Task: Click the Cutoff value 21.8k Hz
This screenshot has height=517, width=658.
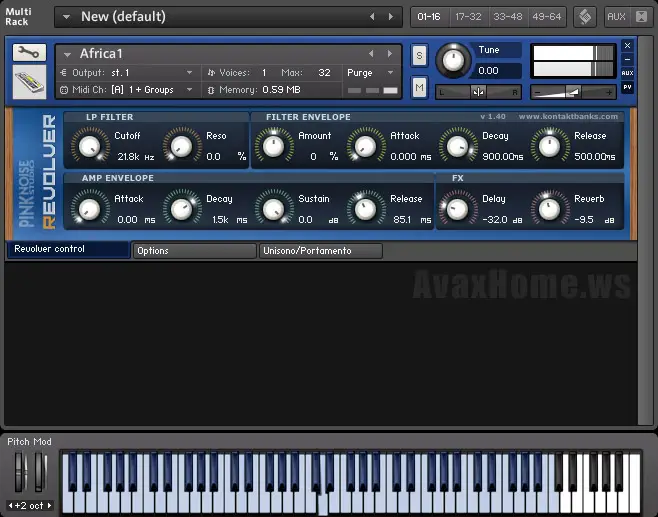Action: pos(136,157)
